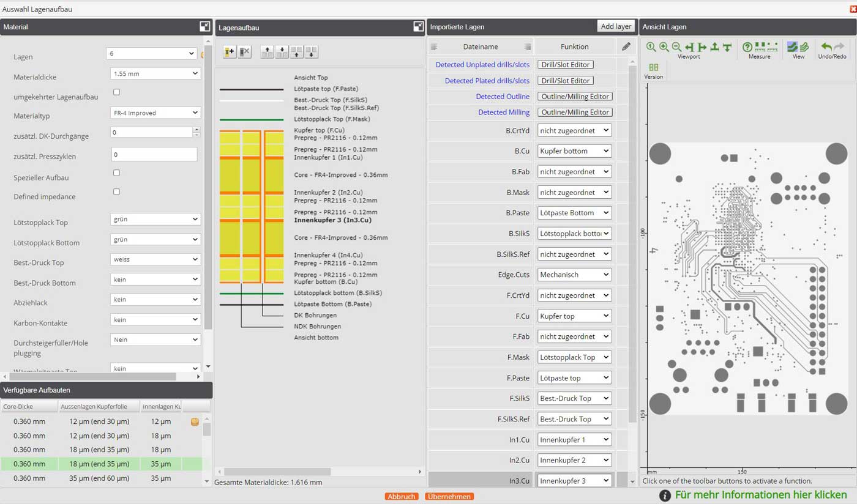Click the Redo arrow in Ansicht Lagen panel
857x504 pixels.
(838, 46)
